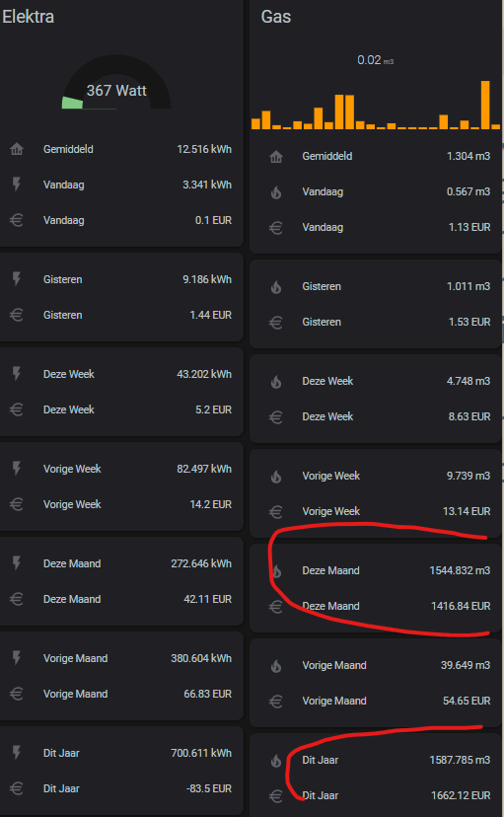Click the euro icon beside Elektra Gisteren

(17, 315)
